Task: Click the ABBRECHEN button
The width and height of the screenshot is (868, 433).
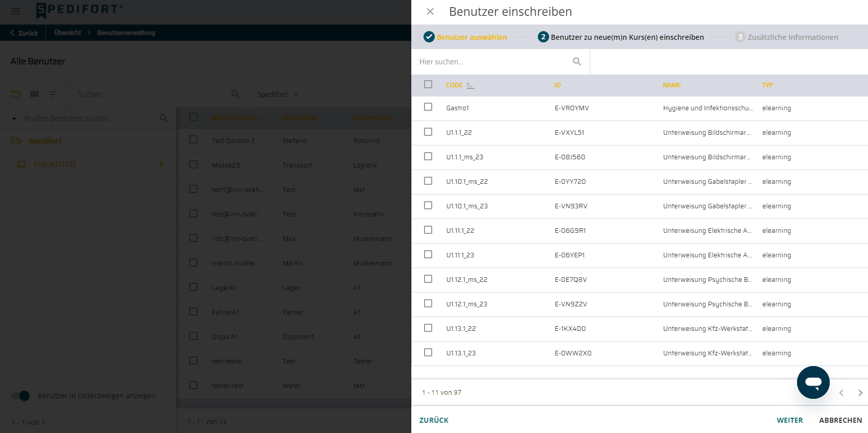Action: coord(840,420)
